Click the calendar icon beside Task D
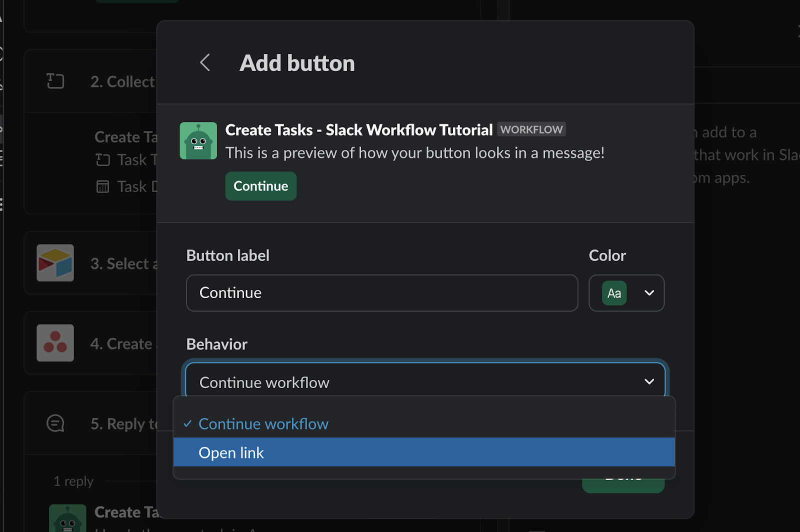Image resolution: width=800 pixels, height=532 pixels. 102,187
